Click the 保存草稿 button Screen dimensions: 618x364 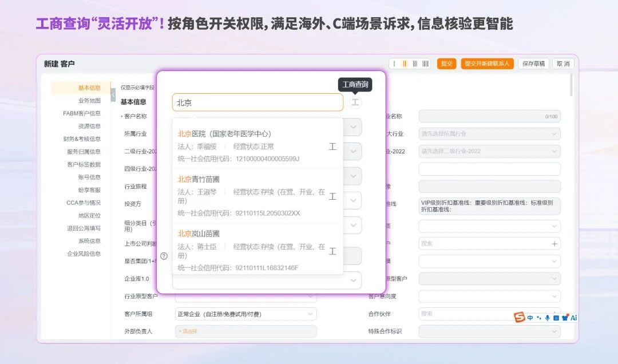[x=533, y=64]
